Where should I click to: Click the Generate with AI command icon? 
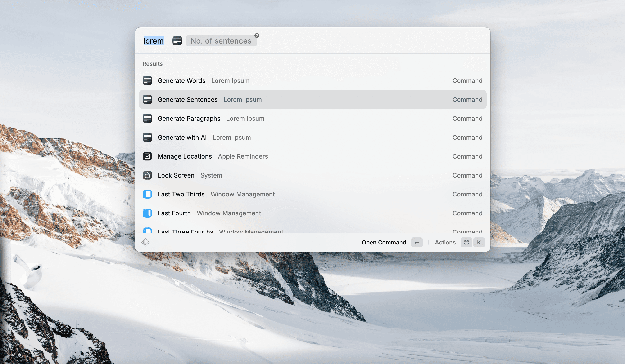148,137
